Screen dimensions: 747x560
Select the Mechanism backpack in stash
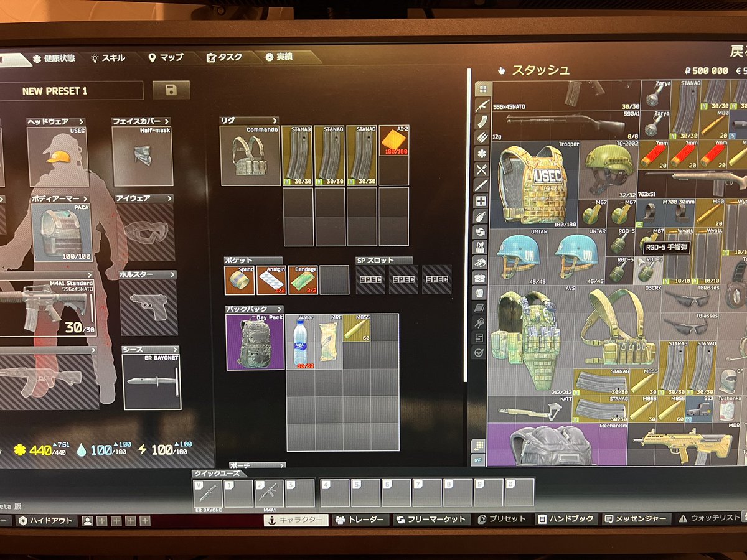click(557, 445)
